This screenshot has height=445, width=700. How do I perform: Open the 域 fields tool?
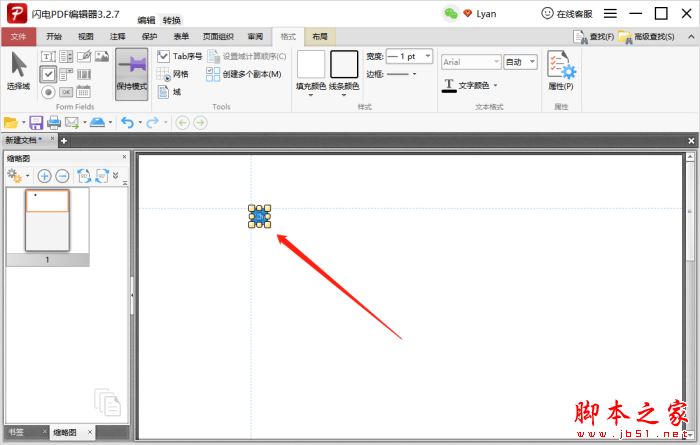click(x=169, y=92)
